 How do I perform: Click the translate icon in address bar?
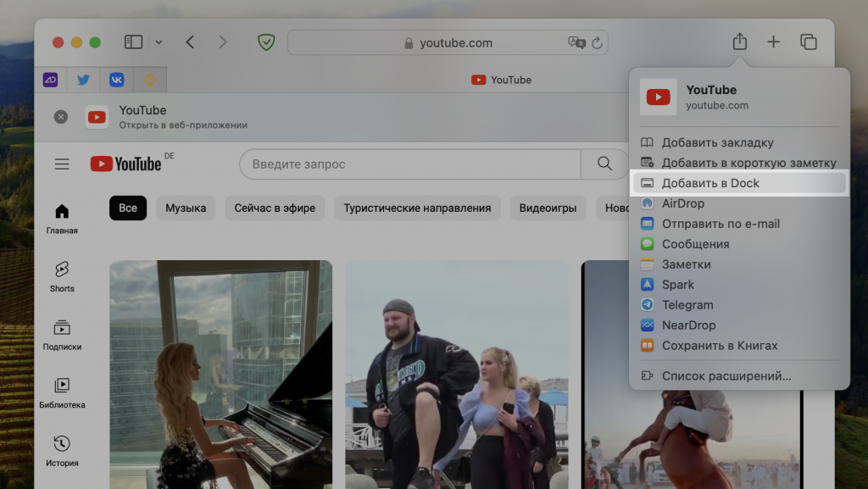coord(576,42)
